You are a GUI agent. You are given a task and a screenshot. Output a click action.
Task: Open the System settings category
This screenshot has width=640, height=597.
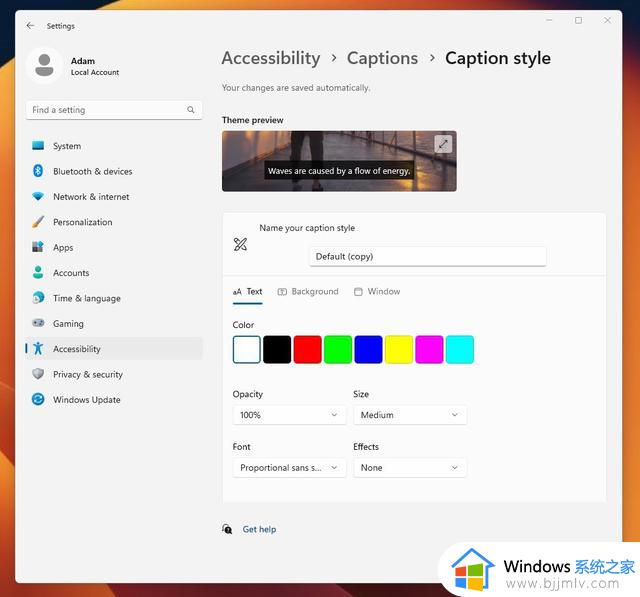coord(114,146)
